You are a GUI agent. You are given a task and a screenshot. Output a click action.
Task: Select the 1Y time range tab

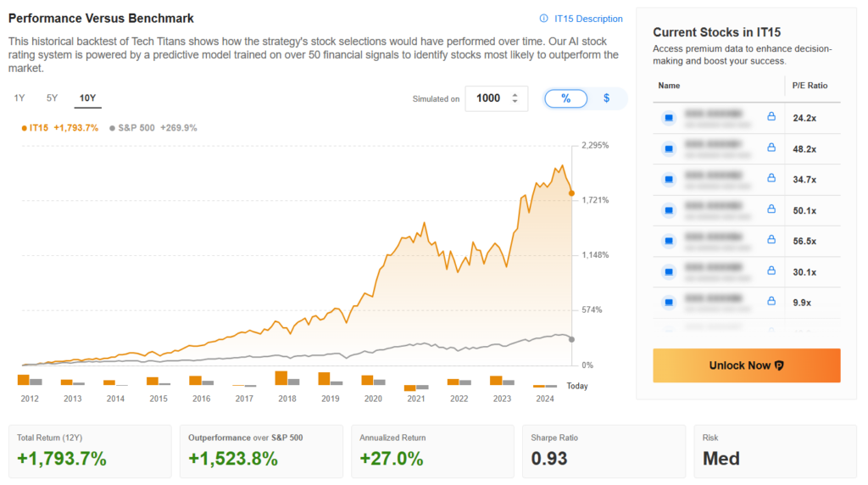(x=19, y=98)
